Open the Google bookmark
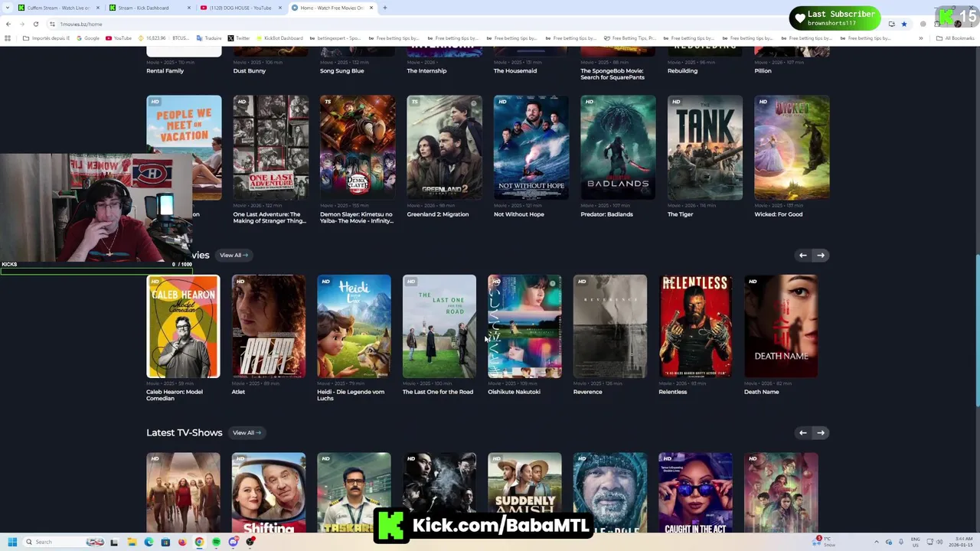 (88, 38)
